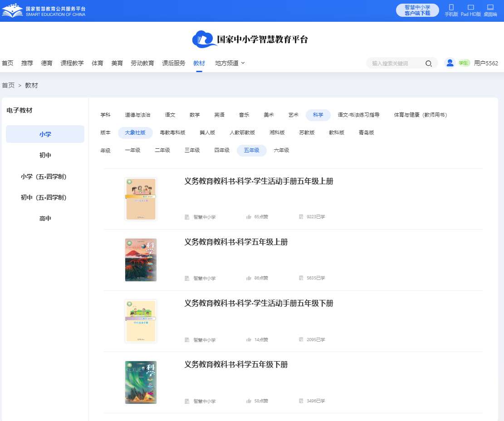Filter subject by 美术

[x=269, y=115]
